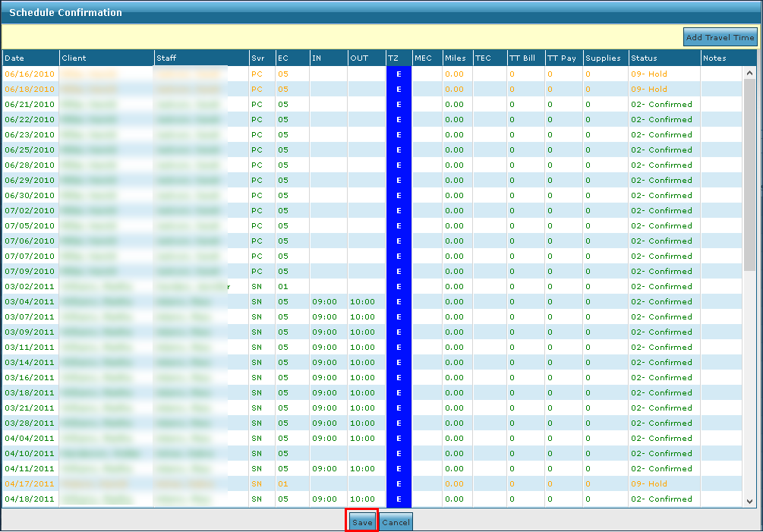Image resolution: width=763 pixels, height=532 pixels.
Task: Click the scrollbar down arrow
Action: tap(749, 501)
